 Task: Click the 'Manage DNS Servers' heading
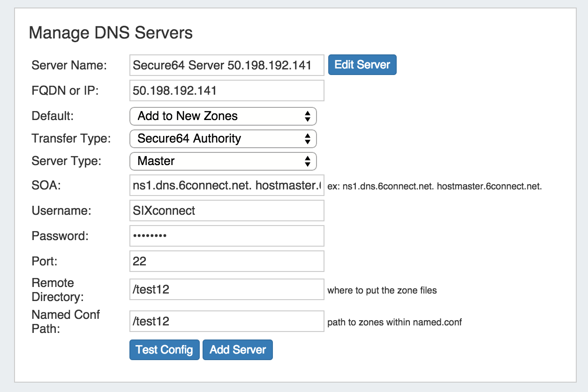(x=111, y=33)
